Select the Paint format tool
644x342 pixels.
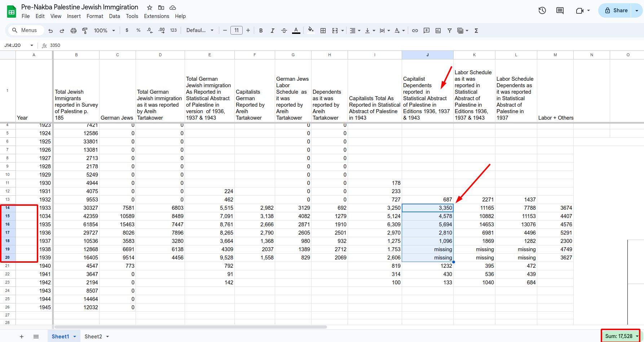85,31
